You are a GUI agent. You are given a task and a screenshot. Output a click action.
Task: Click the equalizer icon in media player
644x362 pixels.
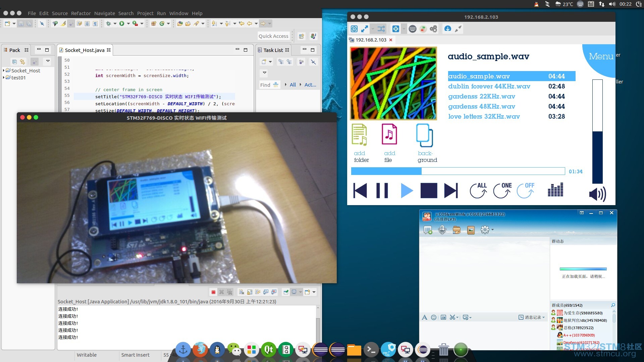[555, 190]
